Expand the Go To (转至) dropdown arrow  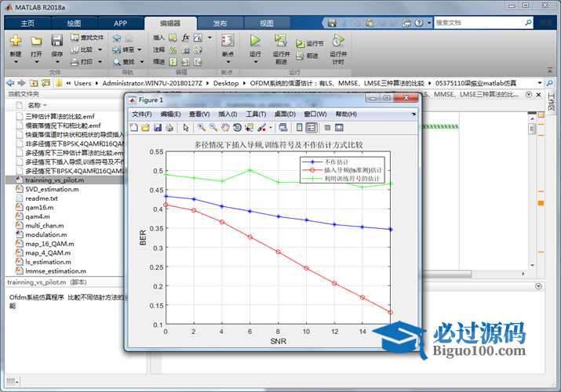click(x=139, y=49)
